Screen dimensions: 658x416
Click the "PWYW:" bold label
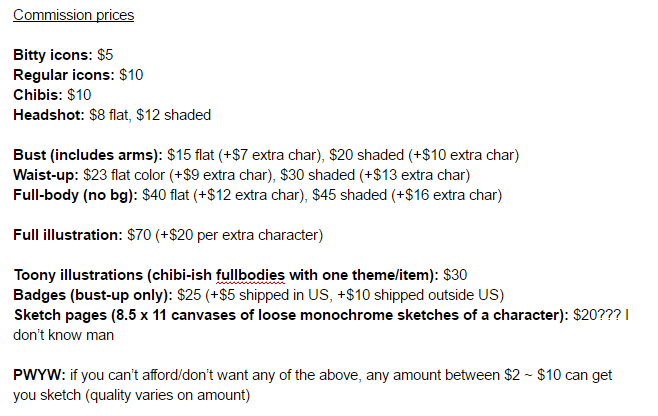(39, 375)
